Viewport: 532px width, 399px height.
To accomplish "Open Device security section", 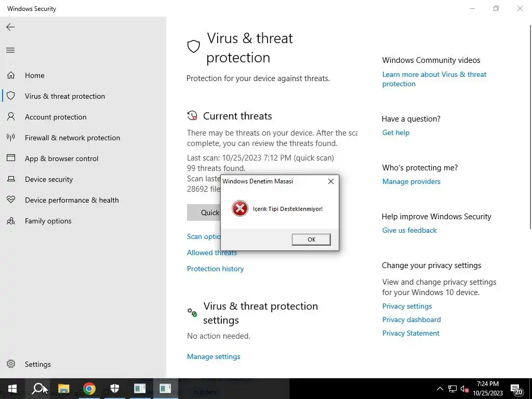I will [49, 179].
